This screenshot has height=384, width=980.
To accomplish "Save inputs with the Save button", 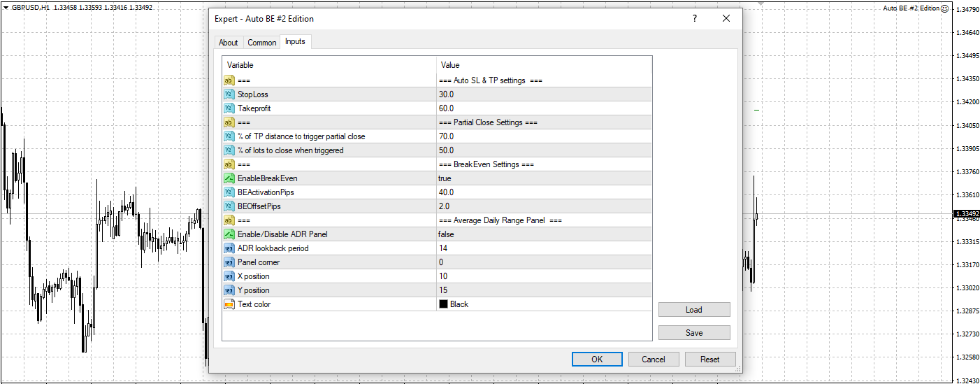I will point(694,333).
